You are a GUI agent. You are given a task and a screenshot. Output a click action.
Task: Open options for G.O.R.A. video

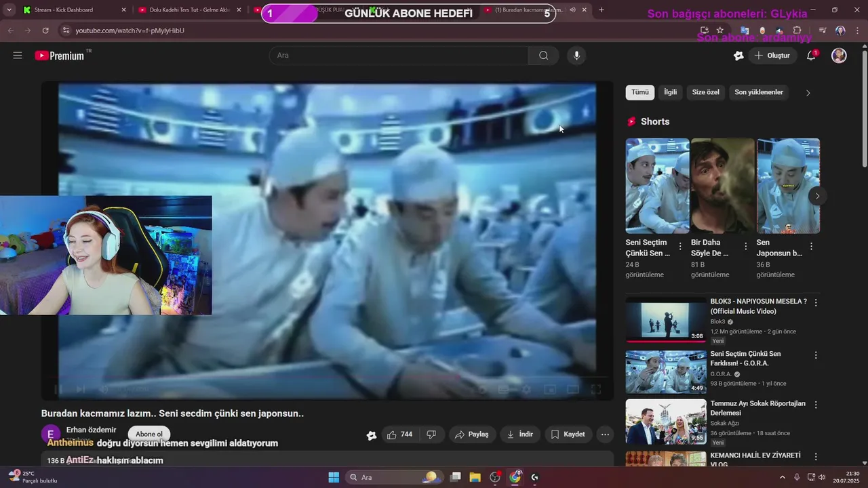(x=816, y=355)
